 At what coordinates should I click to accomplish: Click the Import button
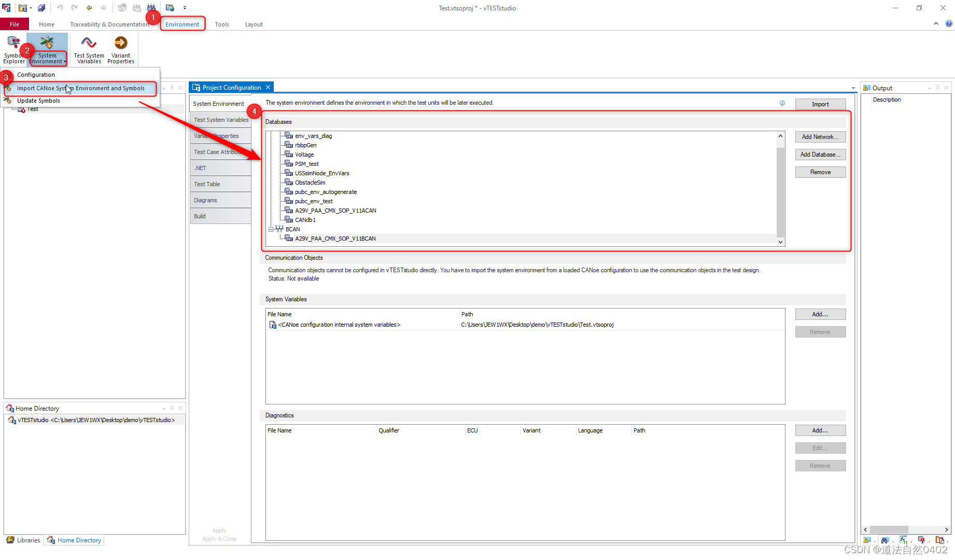pos(820,104)
